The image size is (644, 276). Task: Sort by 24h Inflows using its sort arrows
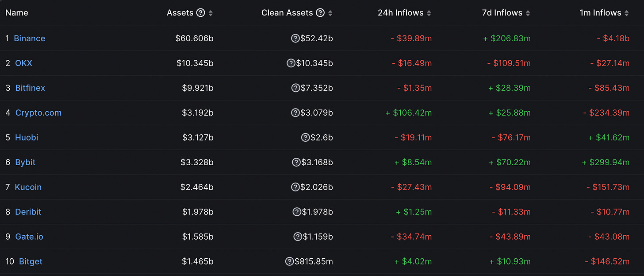428,13
